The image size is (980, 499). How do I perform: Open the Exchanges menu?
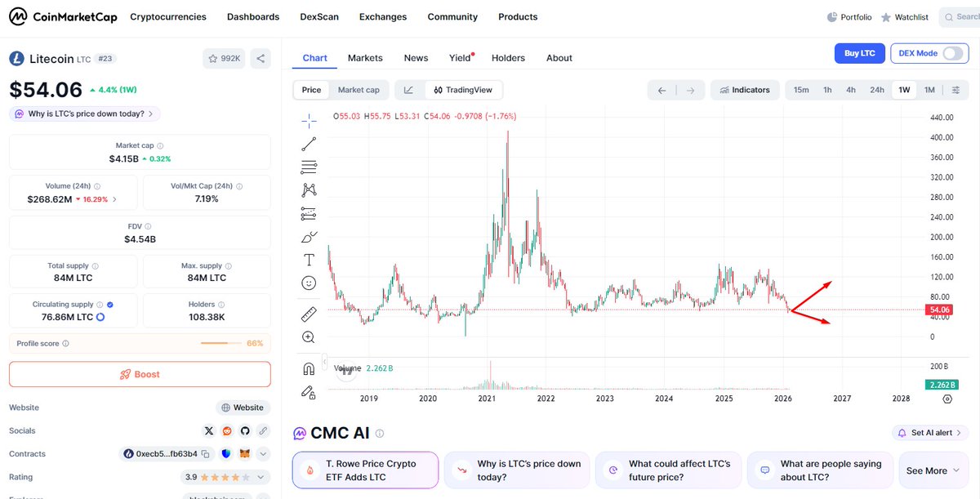pyautogui.click(x=383, y=16)
